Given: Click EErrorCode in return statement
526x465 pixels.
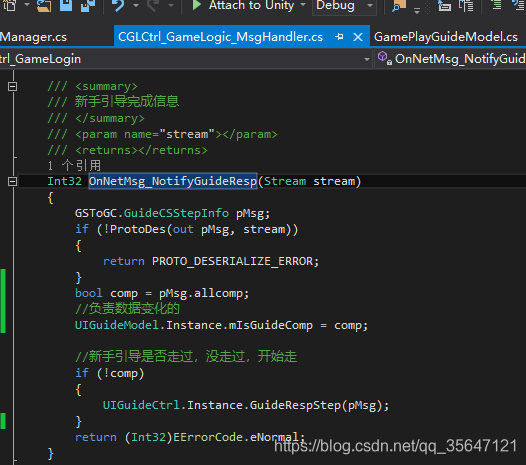Looking at the screenshot, I should point(208,437).
